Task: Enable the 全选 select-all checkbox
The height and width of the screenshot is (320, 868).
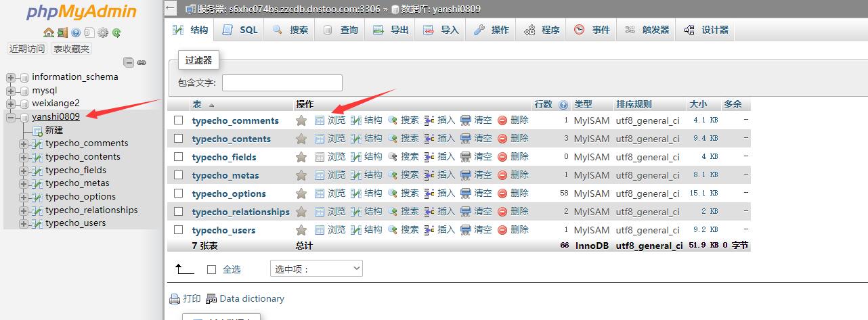Action: pos(211,269)
